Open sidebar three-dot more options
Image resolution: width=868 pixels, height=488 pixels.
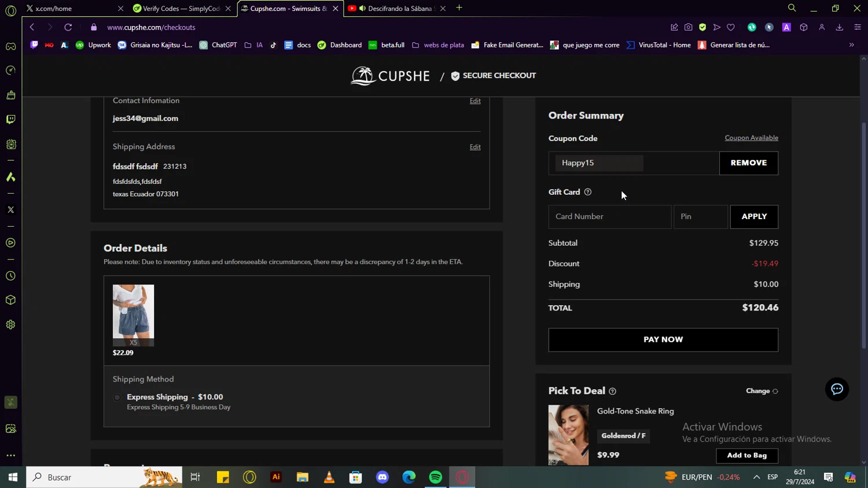point(10,456)
